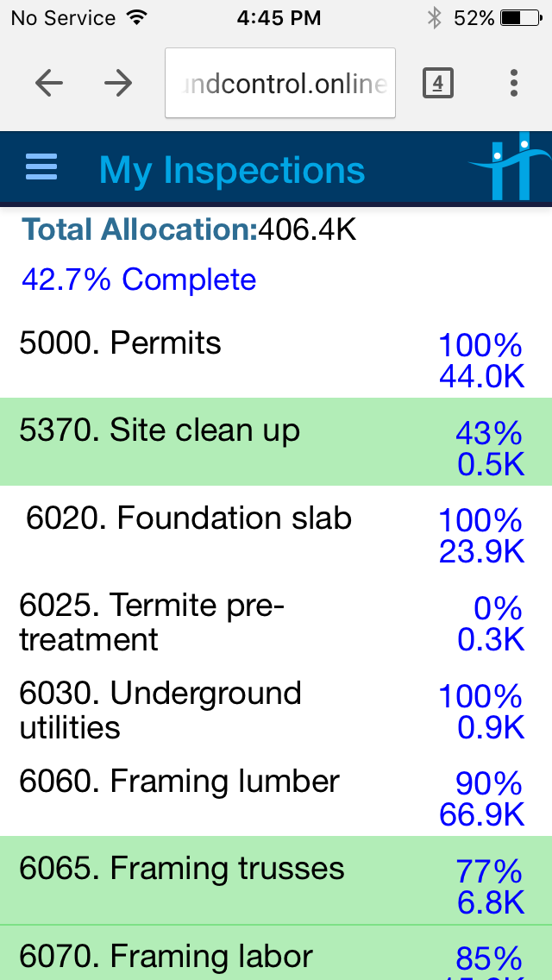Image resolution: width=552 pixels, height=980 pixels.
Task: Tap the Bluetooth status icon
Action: 434,17
